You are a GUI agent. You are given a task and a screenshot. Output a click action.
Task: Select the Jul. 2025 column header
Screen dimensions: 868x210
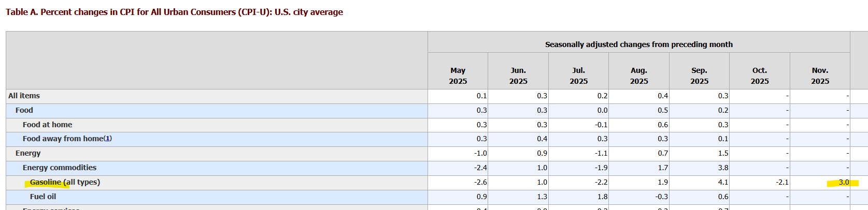pyautogui.click(x=578, y=76)
